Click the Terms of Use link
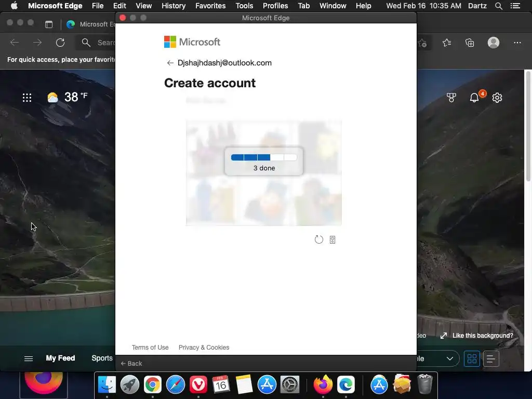Viewport: 532px width, 399px height. click(150, 348)
